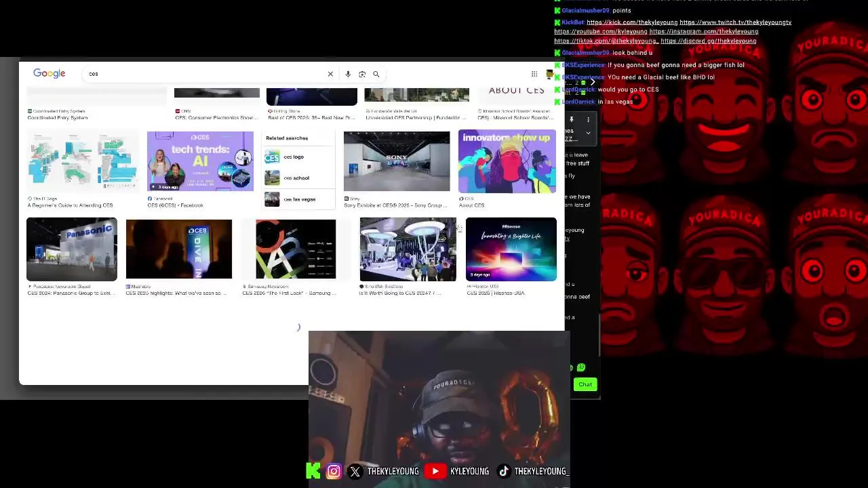
Task: Click 'CES 2026 | Hisense-USA' caption
Action: coord(496,293)
